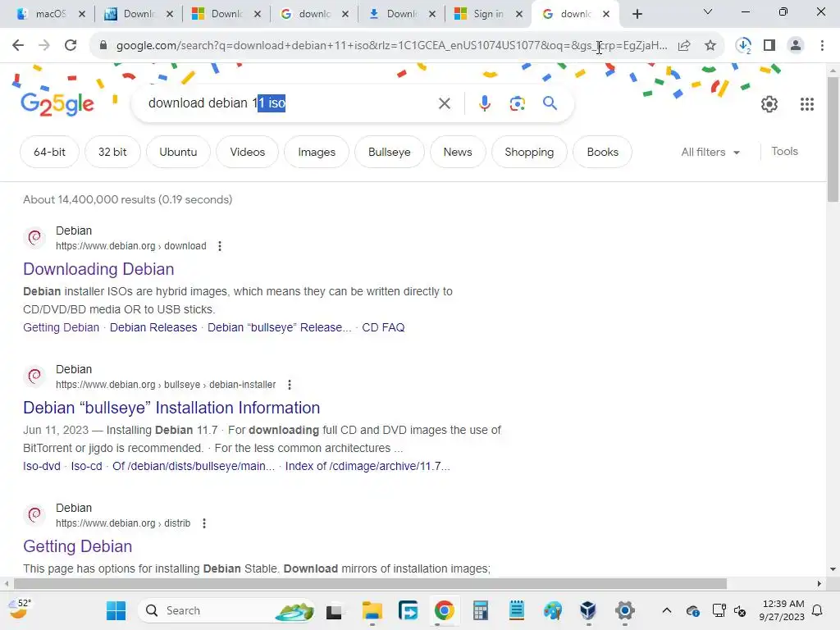
Task: Filter results by Ubuntu
Action: pyautogui.click(x=178, y=152)
